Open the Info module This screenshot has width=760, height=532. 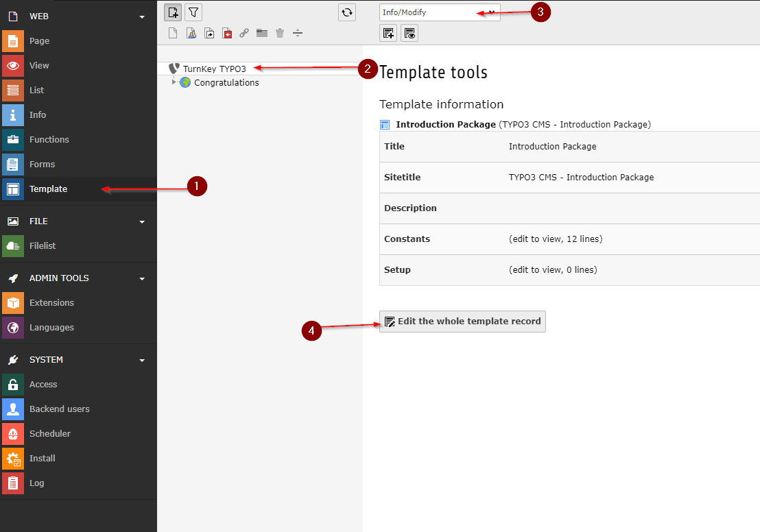coord(78,114)
